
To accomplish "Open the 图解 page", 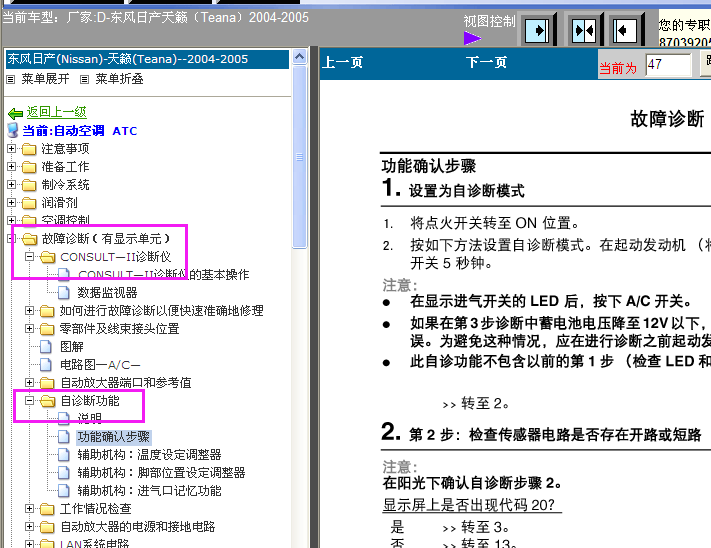I will [x=72, y=347].
